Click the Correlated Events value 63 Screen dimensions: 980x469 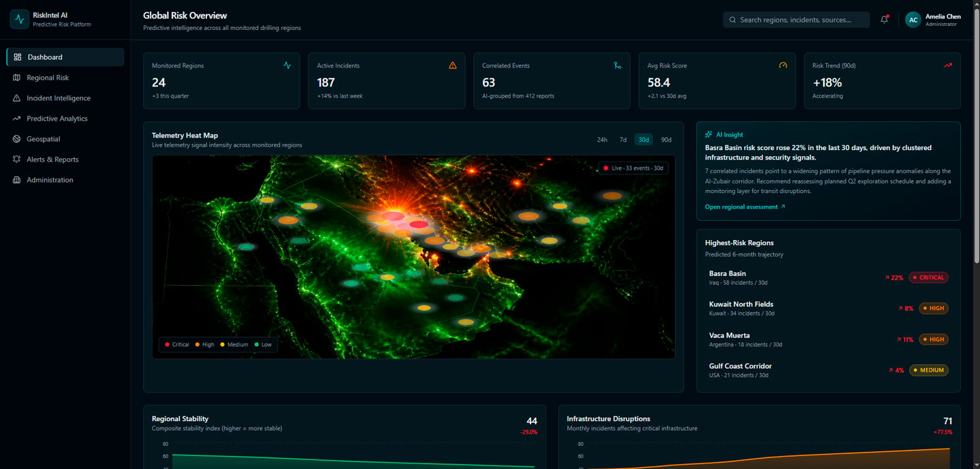click(489, 82)
